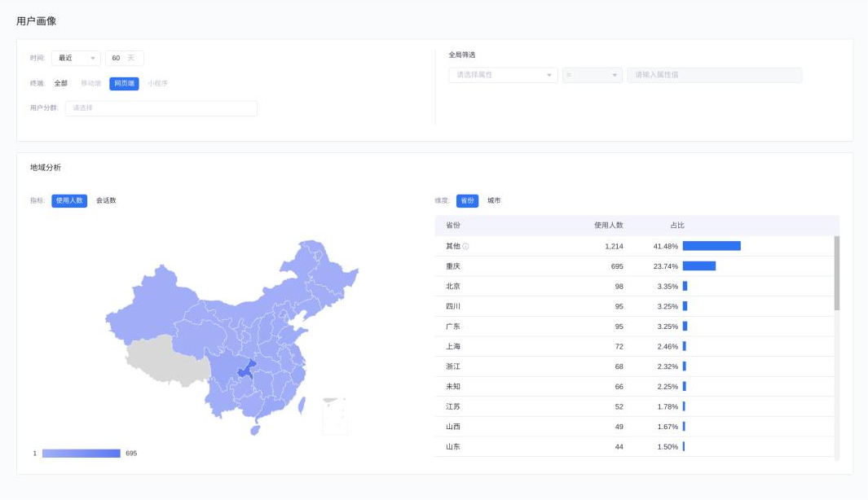Image resolution: width=868 pixels, height=500 pixels.
Task: Open the equals operator dropdown
Action: tap(592, 75)
